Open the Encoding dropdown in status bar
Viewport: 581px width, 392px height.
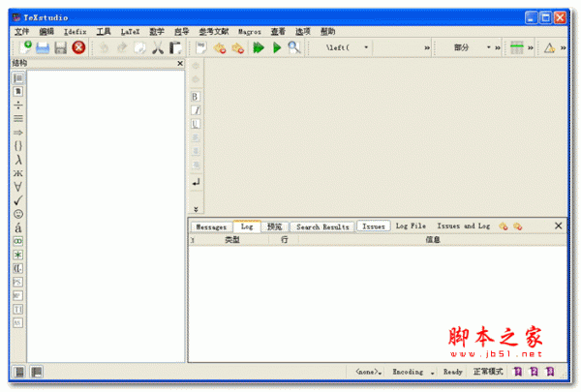413,372
